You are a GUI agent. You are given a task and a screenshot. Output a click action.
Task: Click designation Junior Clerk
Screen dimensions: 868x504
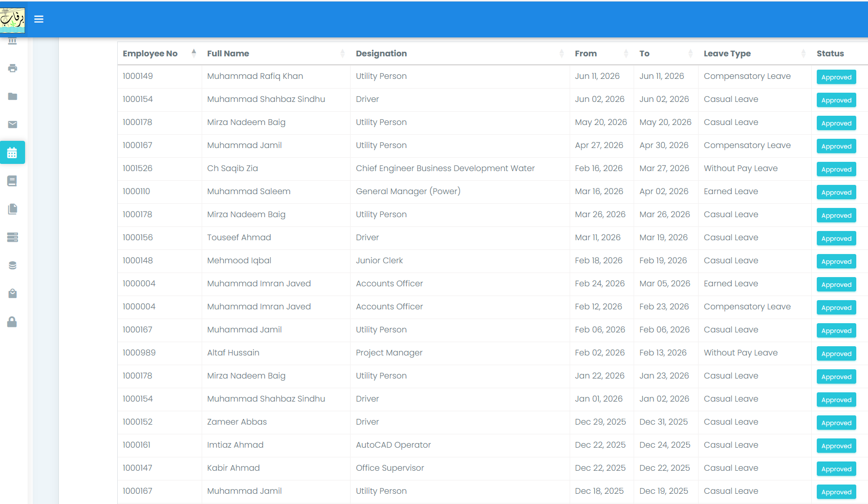pyautogui.click(x=380, y=260)
